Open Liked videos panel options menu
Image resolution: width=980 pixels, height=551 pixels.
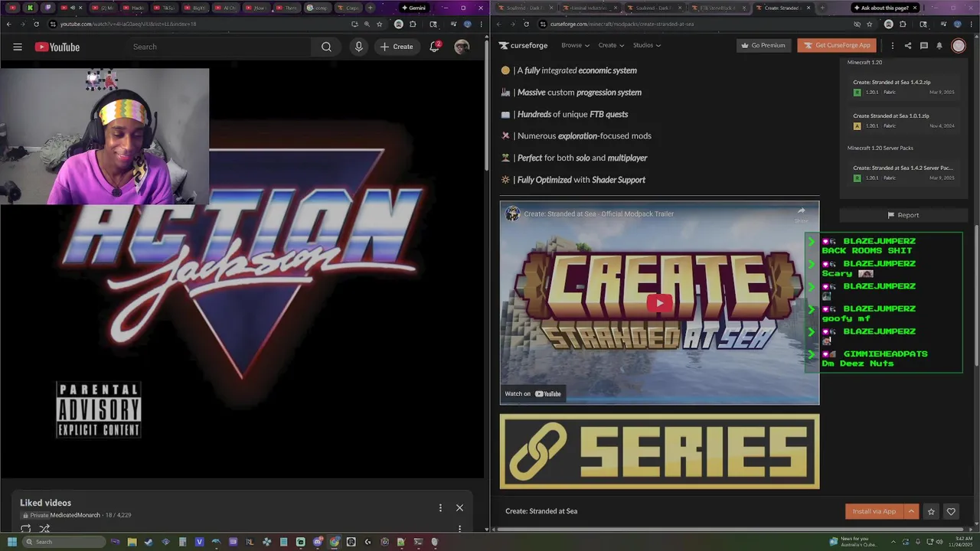pyautogui.click(x=440, y=507)
